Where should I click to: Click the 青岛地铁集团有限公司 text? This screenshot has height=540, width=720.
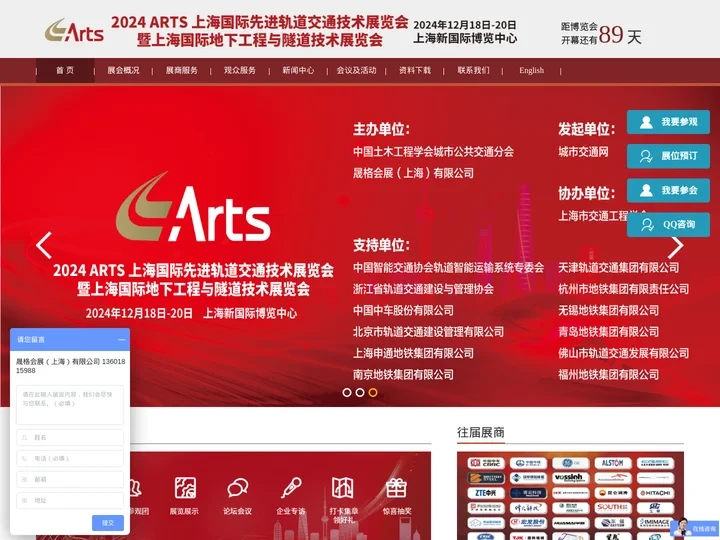(x=608, y=332)
